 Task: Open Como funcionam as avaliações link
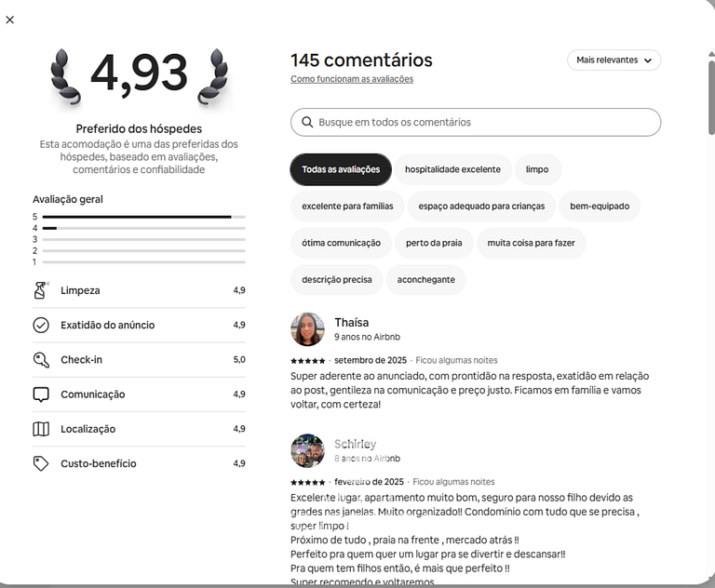coord(352,79)
